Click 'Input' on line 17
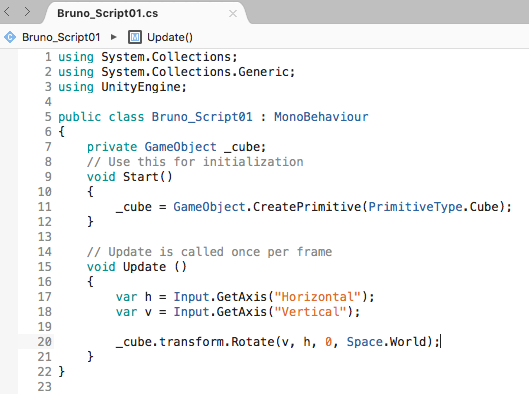The height and width of the screenshot is (394, 529). [x=191, y=297]
